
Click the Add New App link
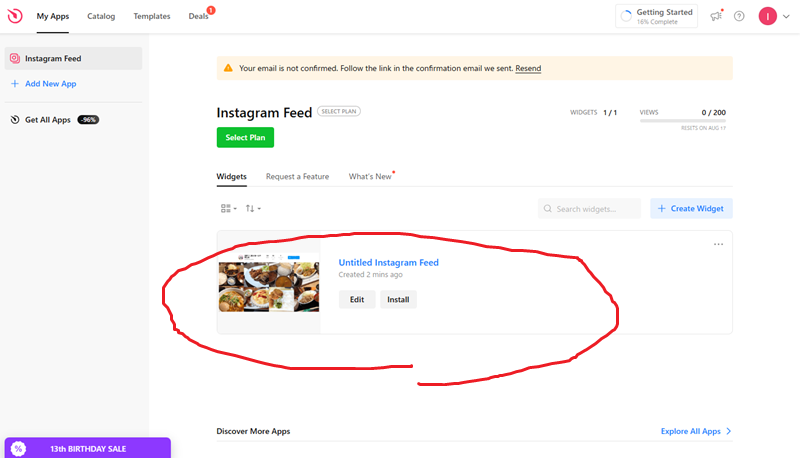[x=51, y=84]
